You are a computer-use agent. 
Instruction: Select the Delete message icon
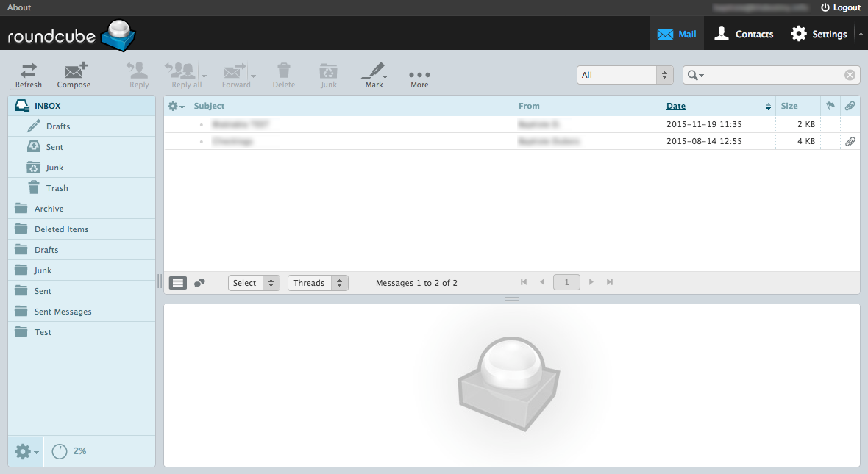284,73
